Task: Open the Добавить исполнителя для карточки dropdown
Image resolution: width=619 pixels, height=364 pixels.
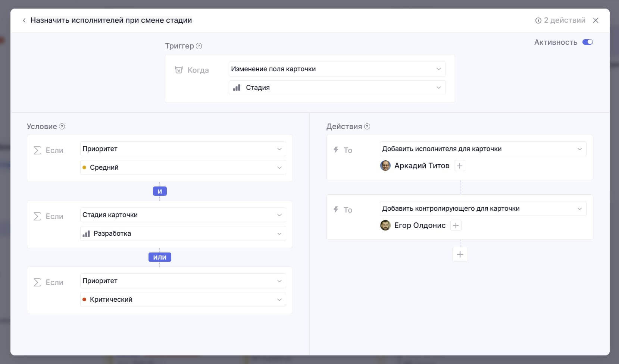Action: [x=483, y=149]
